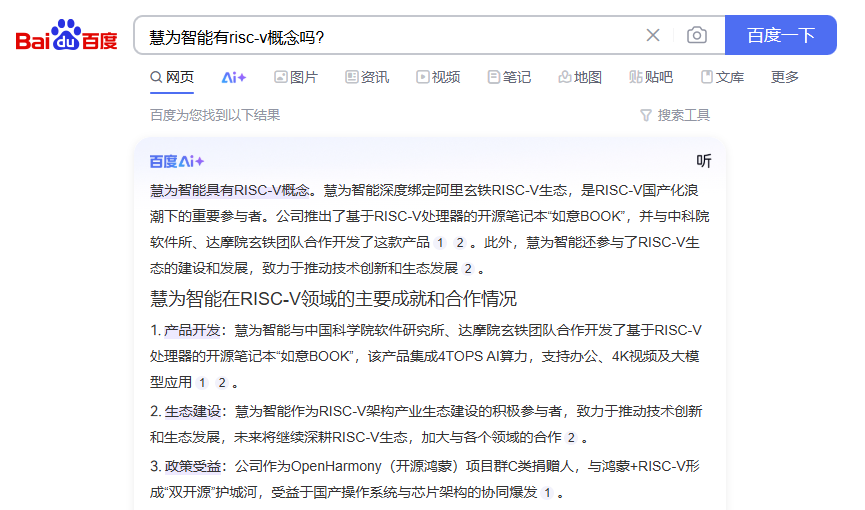Open the 资讯 tab
This screenshot has height=510, width=865.
[x=367, y=77]
